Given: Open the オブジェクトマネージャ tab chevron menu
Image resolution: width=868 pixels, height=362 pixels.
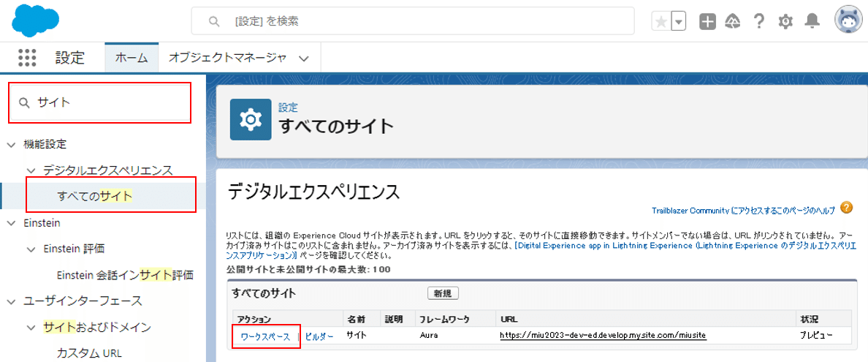Looking at the screenshot, I should tap(302, 58).
